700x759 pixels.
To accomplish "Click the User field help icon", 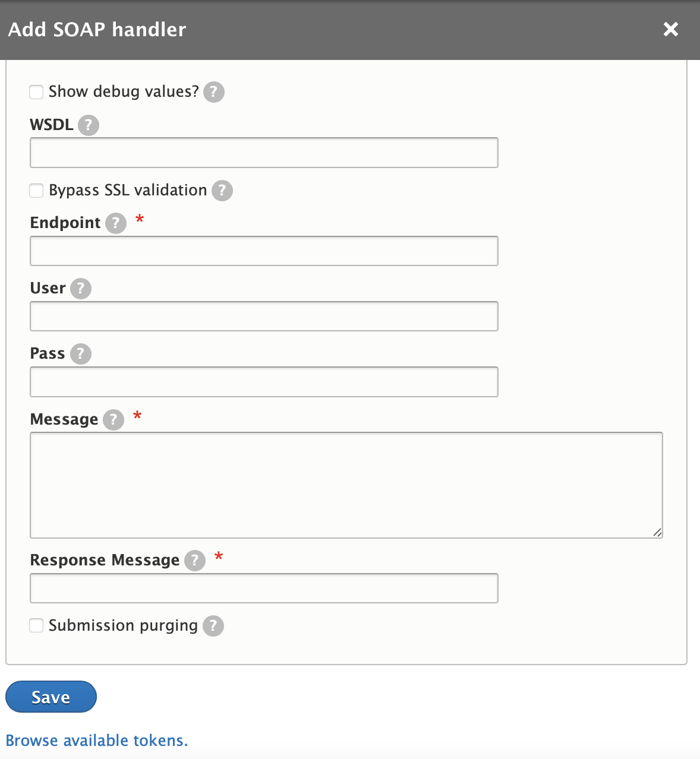I will pyautogui.click(x=81, y=289).
